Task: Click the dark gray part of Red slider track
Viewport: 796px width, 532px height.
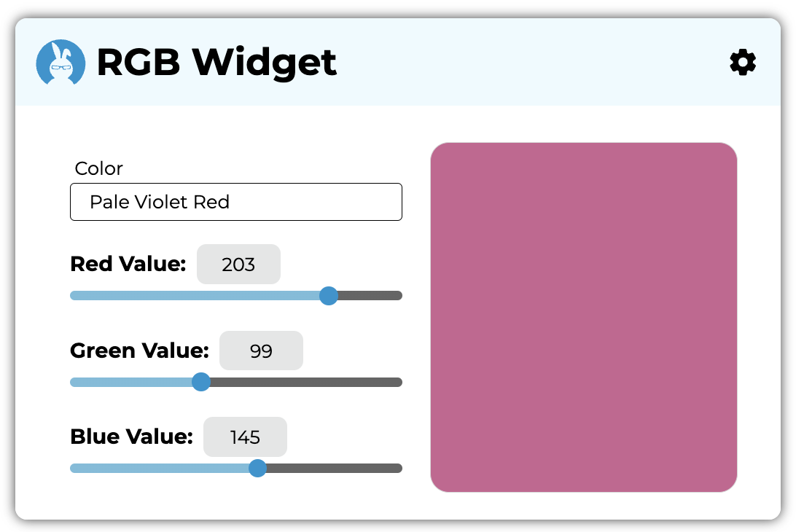Action: (369, 295)
